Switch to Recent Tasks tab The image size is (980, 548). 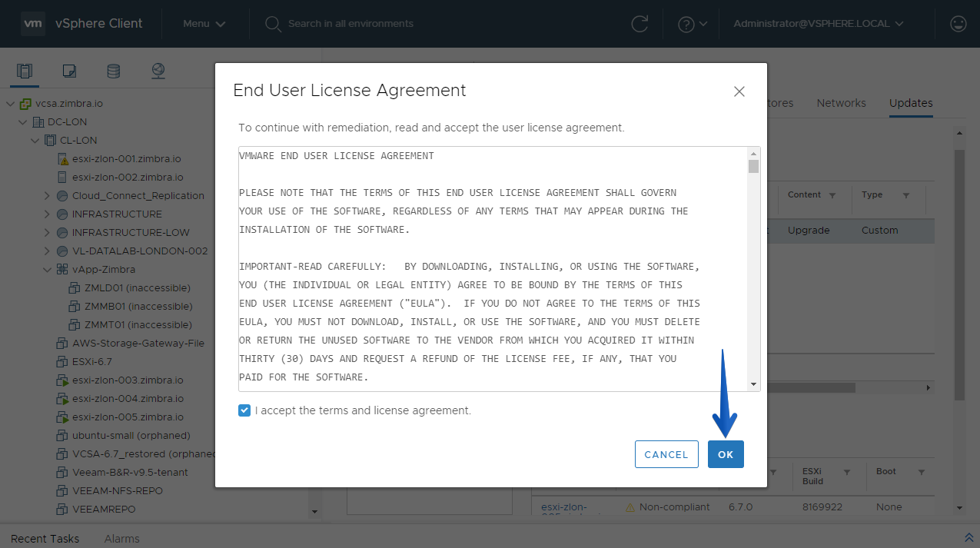pos(45,539)
